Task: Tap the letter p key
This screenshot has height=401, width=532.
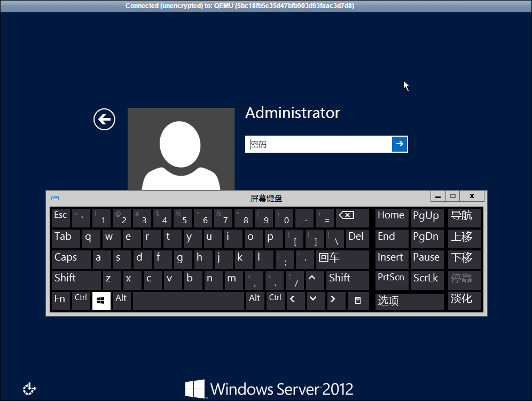Action: pos(274,239)
